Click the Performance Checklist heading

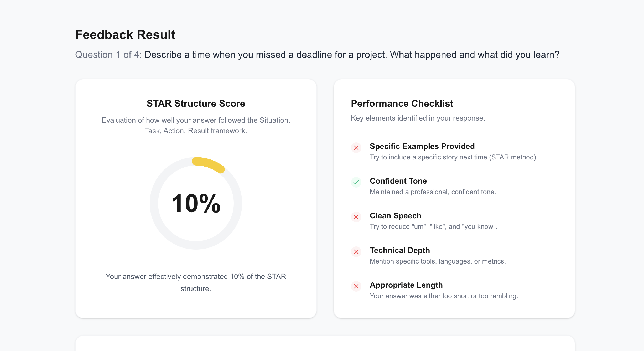(402, 104)
